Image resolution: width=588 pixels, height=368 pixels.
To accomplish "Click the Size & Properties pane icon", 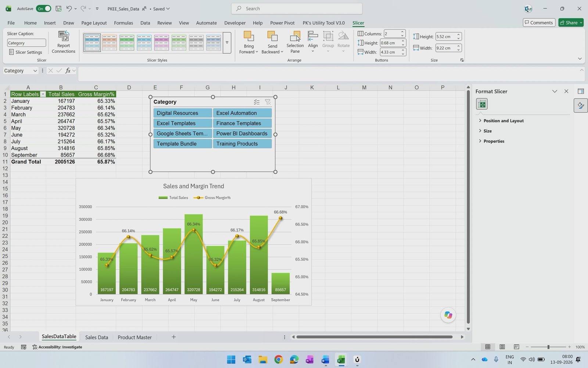I will (482, 104).
